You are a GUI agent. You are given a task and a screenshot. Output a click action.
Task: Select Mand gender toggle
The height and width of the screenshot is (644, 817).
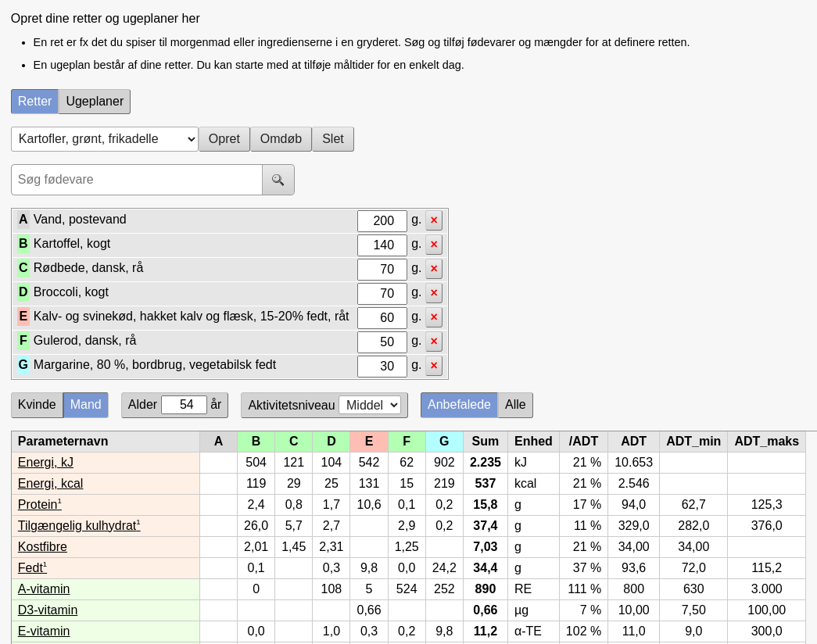[x=86, y=405]
